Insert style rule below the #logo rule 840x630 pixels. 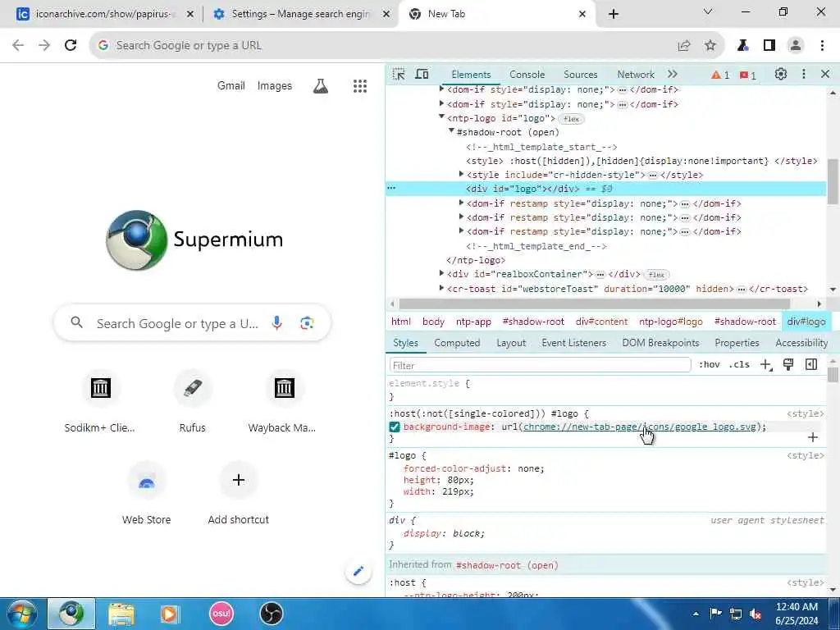click(x=813, y=437)
